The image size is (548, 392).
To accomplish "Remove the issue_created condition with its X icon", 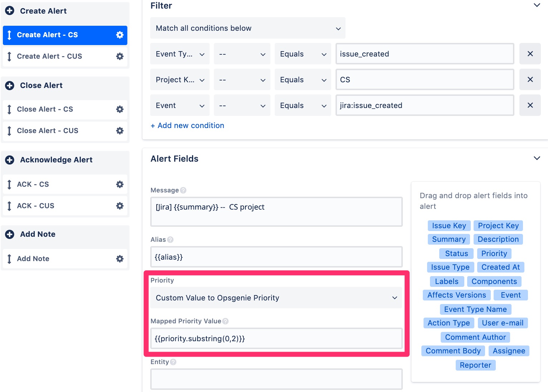I will (x=530, y=54).
